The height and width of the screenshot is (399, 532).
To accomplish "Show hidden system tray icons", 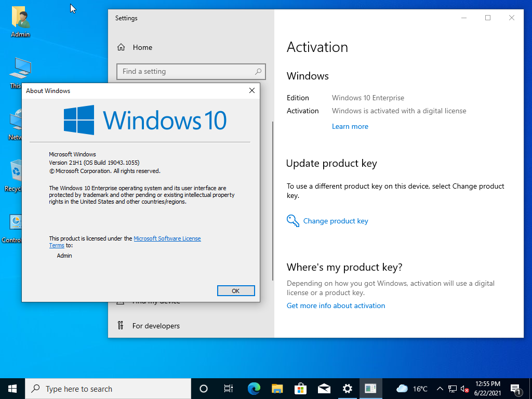I will [440, 389].
